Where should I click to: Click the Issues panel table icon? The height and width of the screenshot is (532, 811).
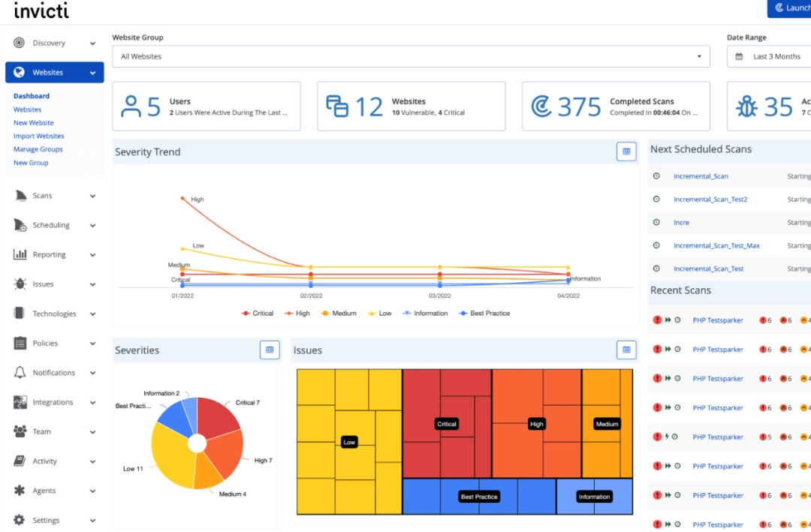626,350
